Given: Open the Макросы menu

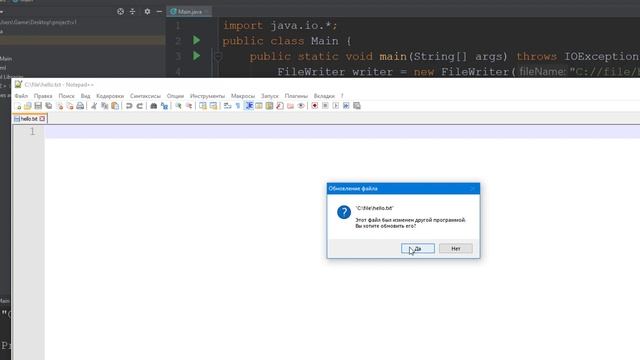Looking at the screenshot, I should click(x=243, y=96).
